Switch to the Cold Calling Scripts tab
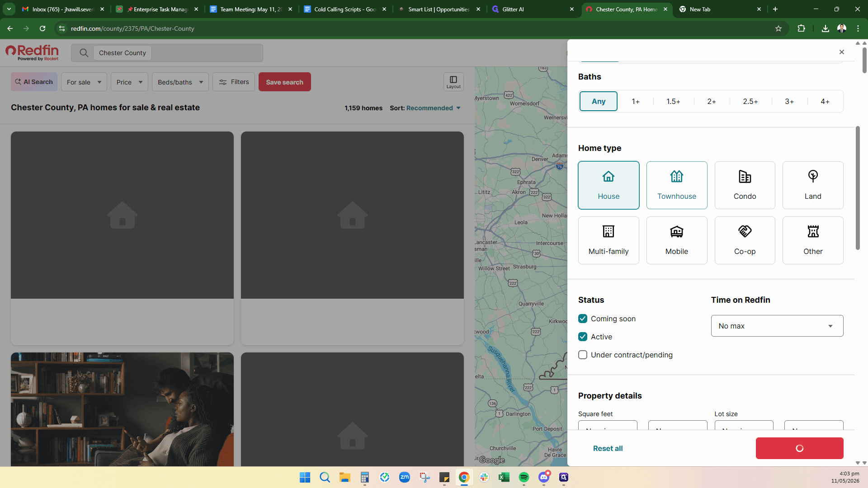This screenshot has width=868, height=488. (x=345, y=9)
